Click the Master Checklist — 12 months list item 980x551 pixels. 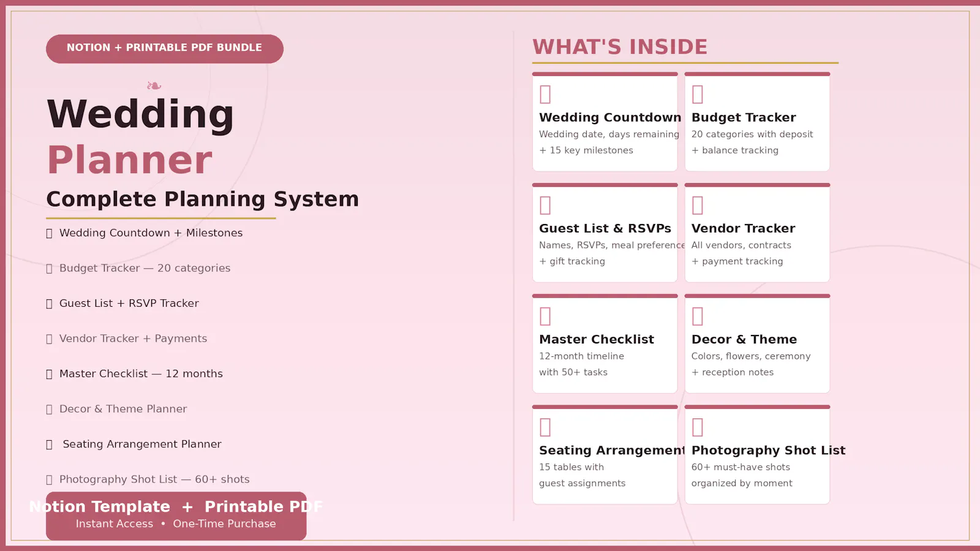tap(141, 374)
